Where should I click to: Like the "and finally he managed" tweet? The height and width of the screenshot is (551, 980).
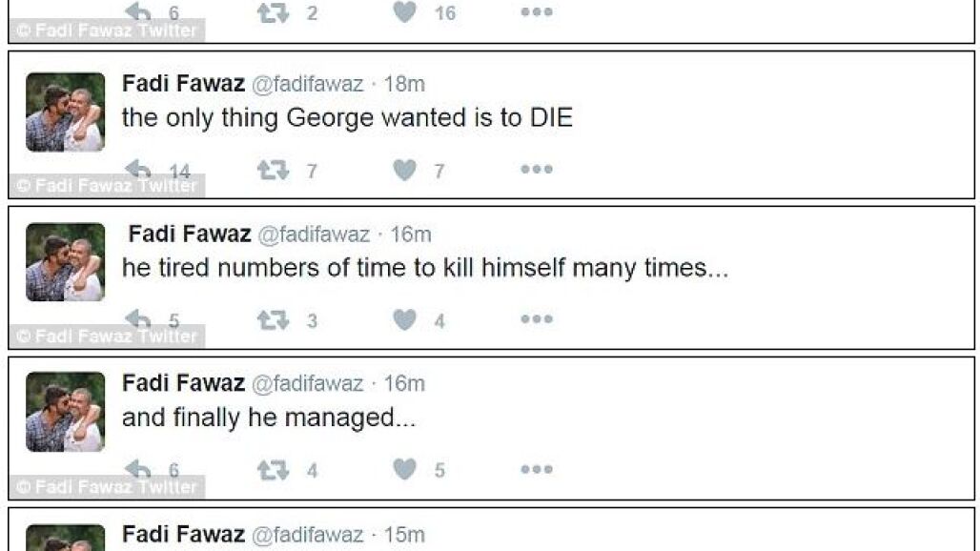[x=405, y=470]
